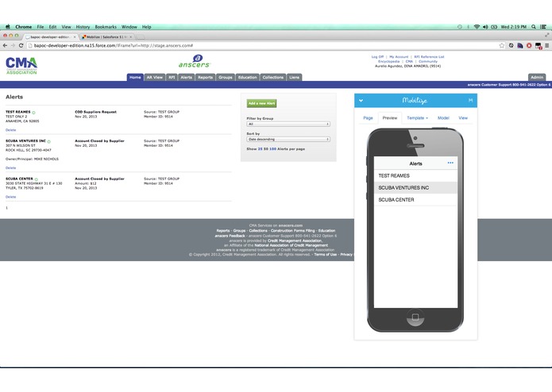The image size is (552, 392).
Task: Open the Alerts navigation tab
Action: click(186, 77)
